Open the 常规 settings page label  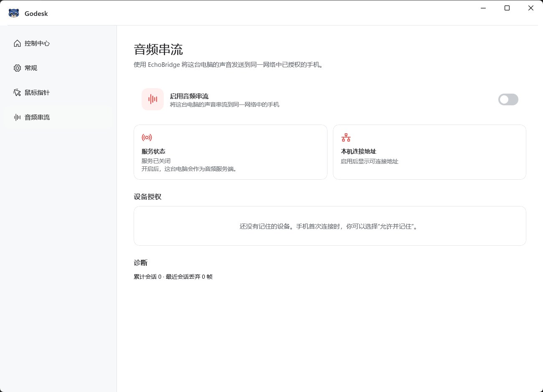[x=31, y=68]
